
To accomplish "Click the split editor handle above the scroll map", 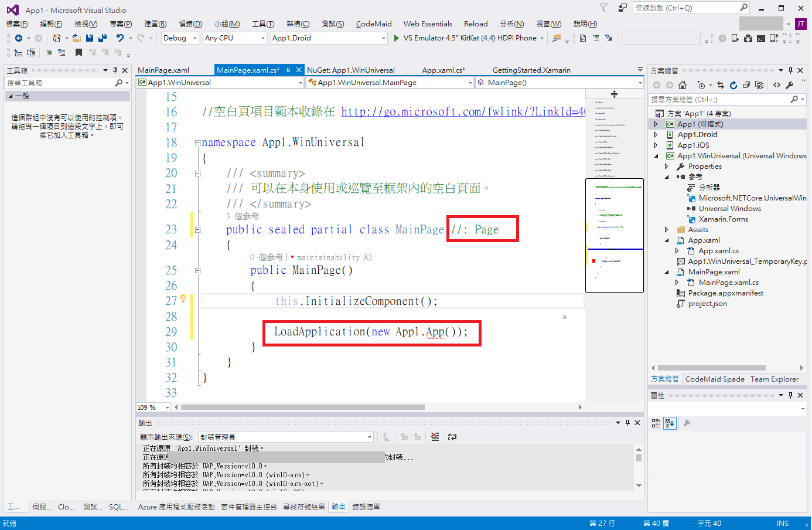I will point(614,94).
